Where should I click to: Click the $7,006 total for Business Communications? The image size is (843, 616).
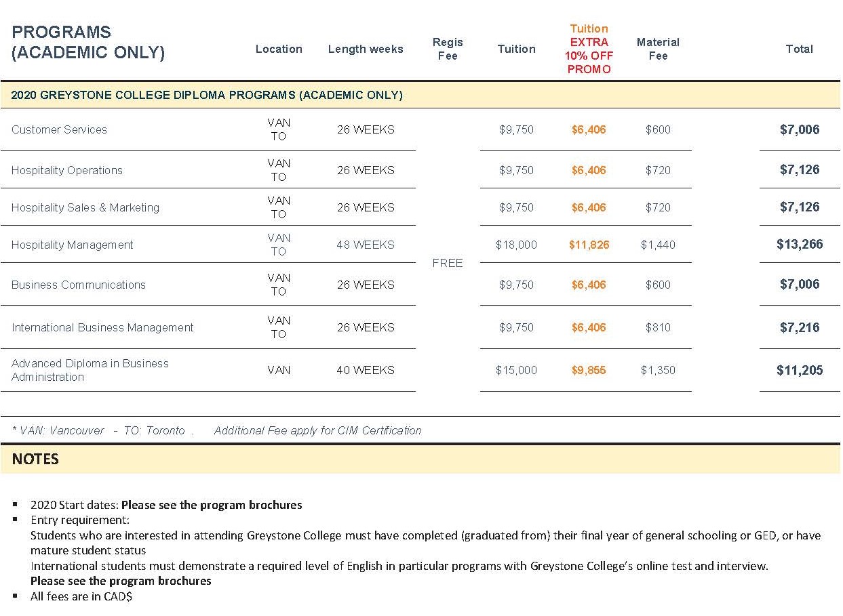click(x=800, y=285)
